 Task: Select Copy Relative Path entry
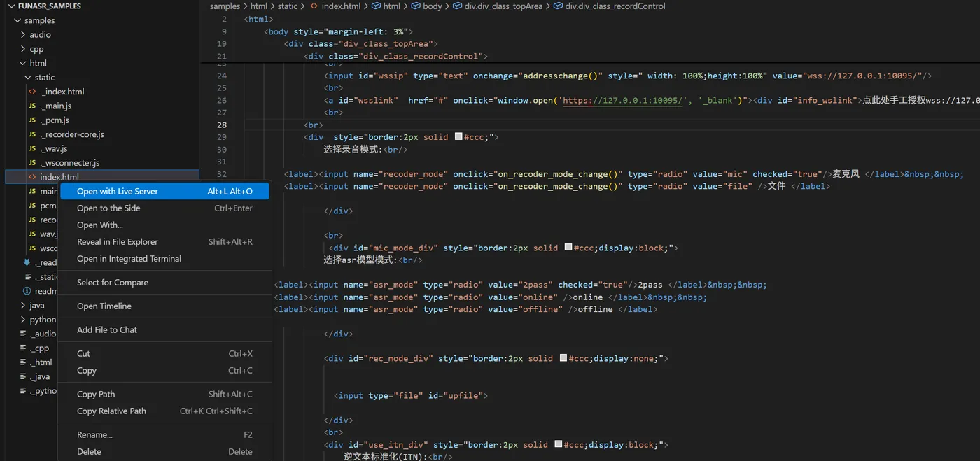(164, 411)
